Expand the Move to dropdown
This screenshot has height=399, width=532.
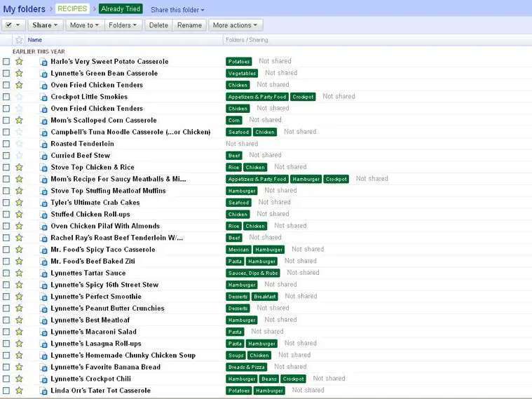[84, 25]
